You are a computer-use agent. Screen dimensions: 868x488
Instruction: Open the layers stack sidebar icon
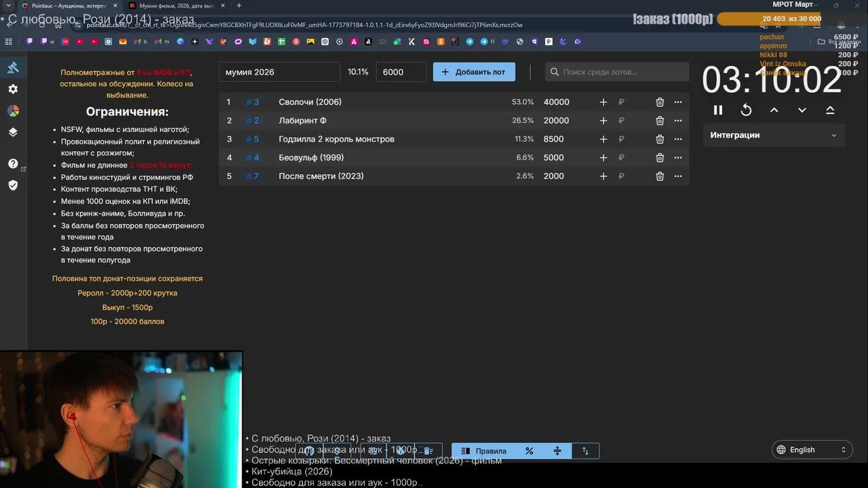click(13, 132)
